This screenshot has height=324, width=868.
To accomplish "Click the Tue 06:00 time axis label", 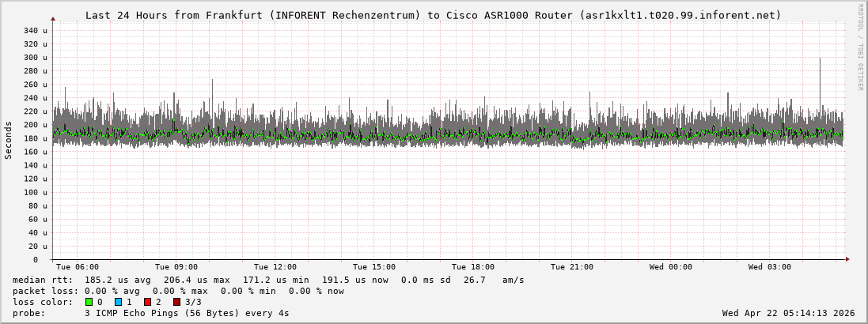I will (78, 267).
